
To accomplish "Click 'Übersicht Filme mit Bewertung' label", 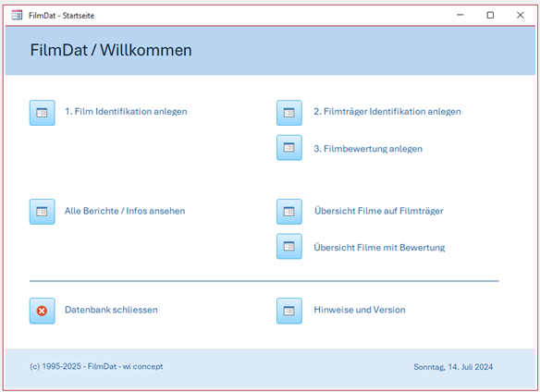I will [x=379, y=248].
